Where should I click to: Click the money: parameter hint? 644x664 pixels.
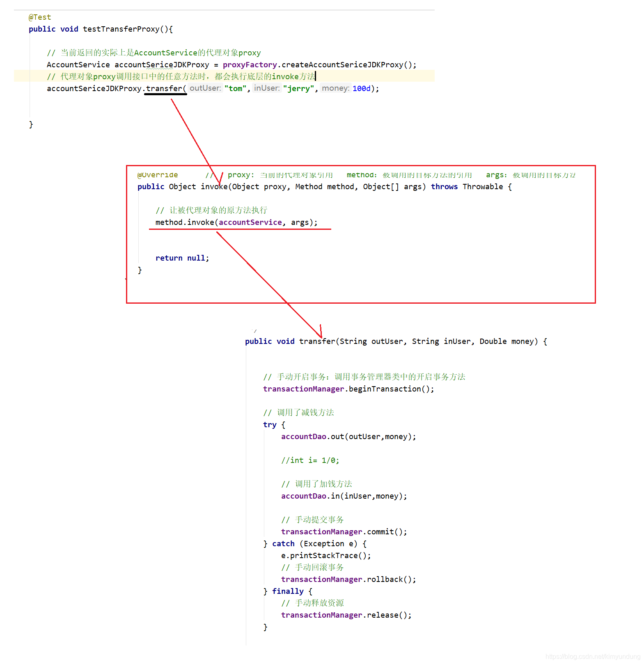coord(336,88)
